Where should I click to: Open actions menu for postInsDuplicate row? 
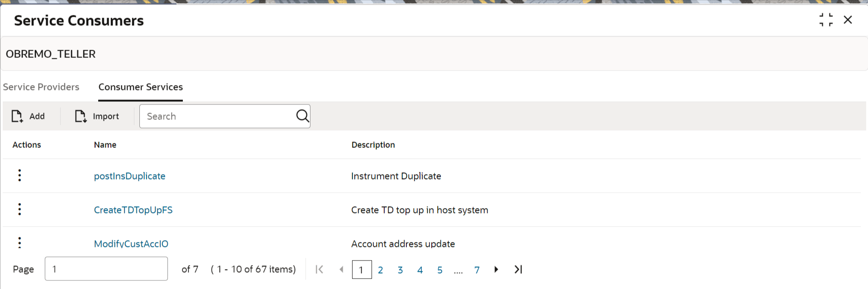pyautogui.click(x=19, y=175)
